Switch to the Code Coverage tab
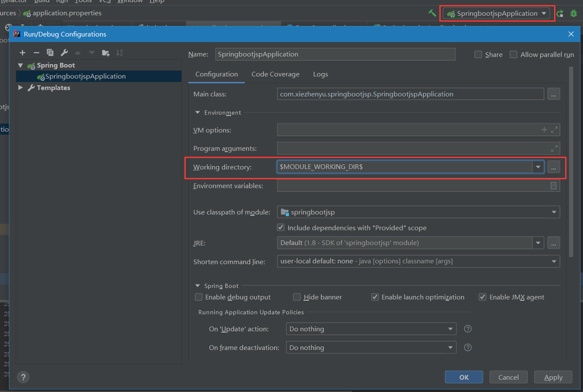The width and height of the screenshot is (583, 392). (275, 74)
